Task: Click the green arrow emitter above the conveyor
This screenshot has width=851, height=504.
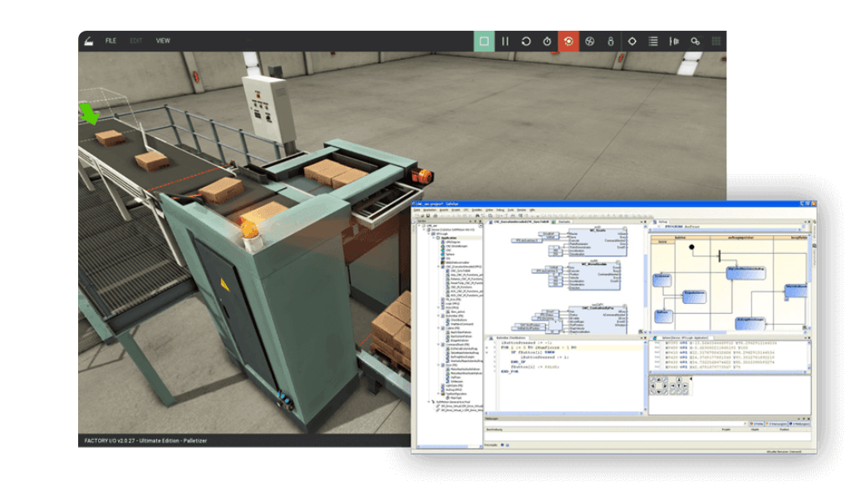Action: 87,112
